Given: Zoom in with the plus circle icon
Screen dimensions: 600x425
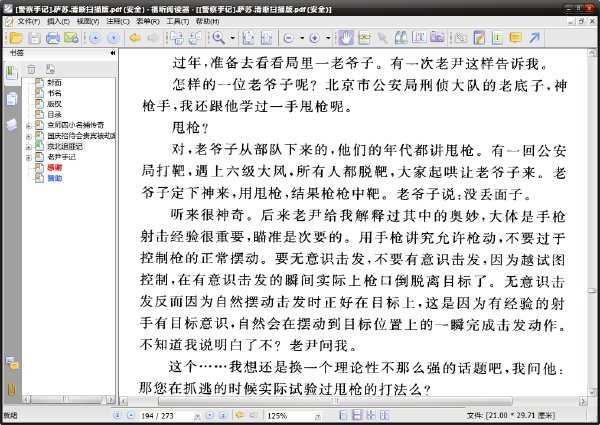Looking at the screenshot, I should 315,38.
